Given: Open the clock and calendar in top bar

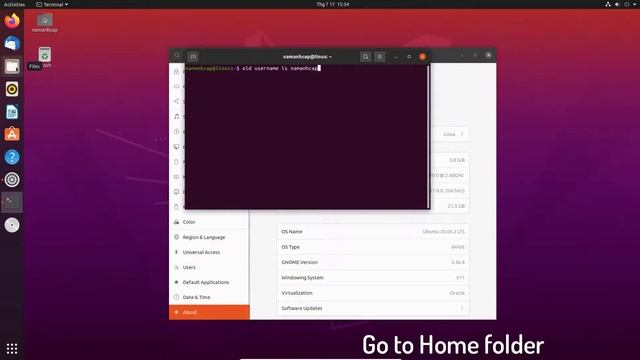Looking at the screenshot, I should [333, 4].
